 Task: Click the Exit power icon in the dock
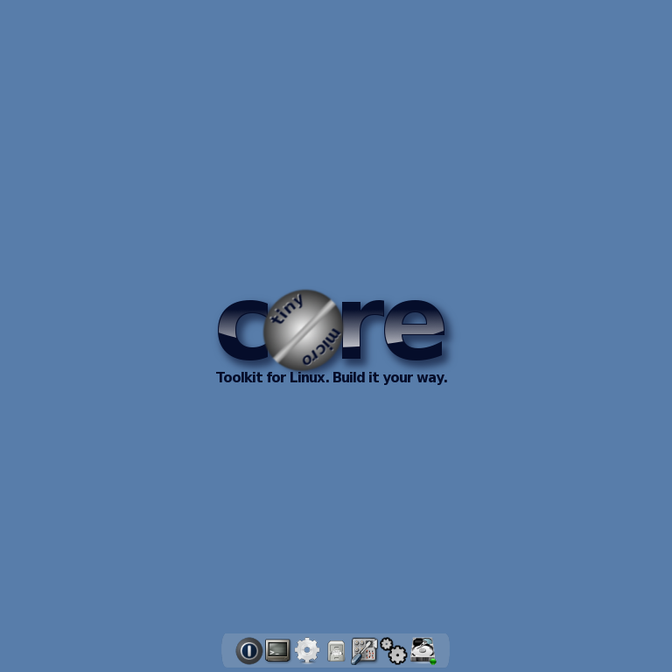[249, 651]
